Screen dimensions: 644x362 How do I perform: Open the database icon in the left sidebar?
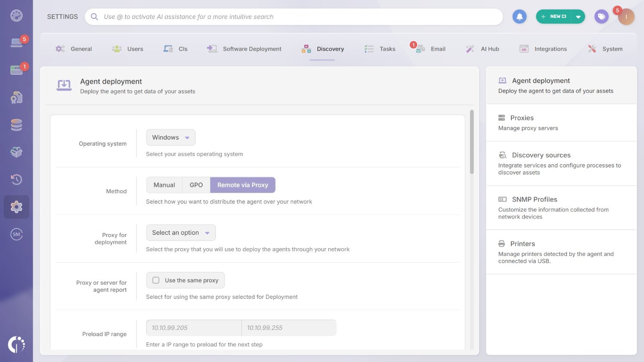[16, 125]
